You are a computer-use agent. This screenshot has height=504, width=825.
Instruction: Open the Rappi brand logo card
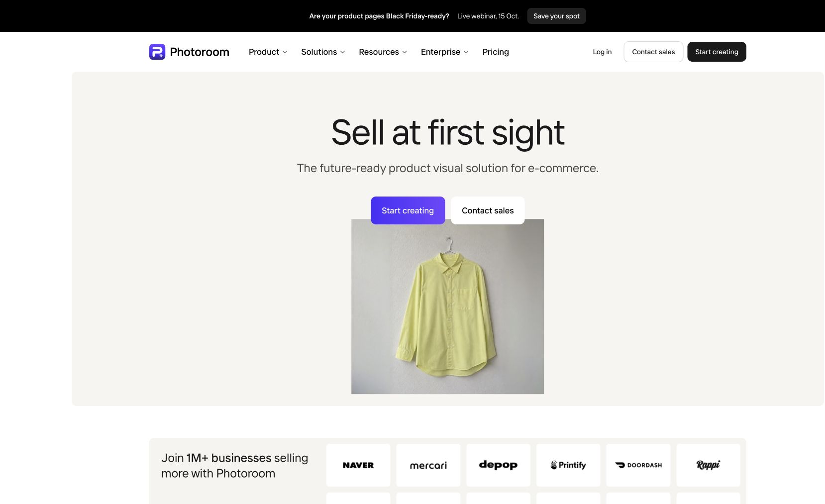point(709,465)
